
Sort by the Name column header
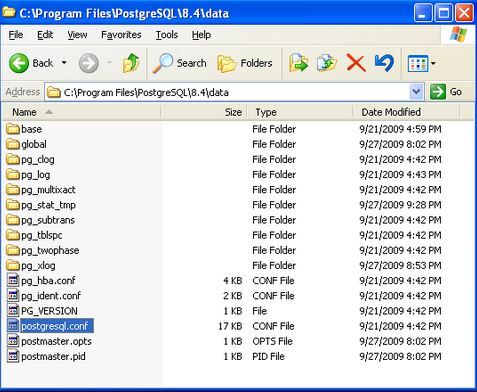pos(82,112)
